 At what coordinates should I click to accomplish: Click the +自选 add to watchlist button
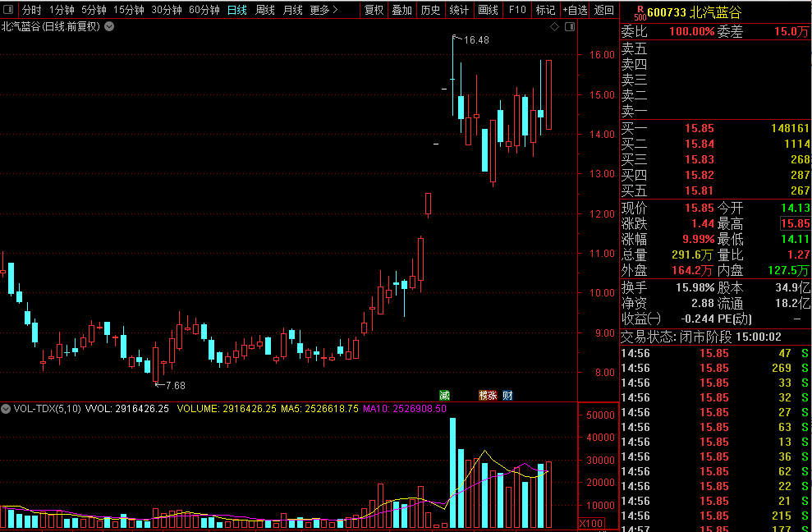click(x=575, y=10)
